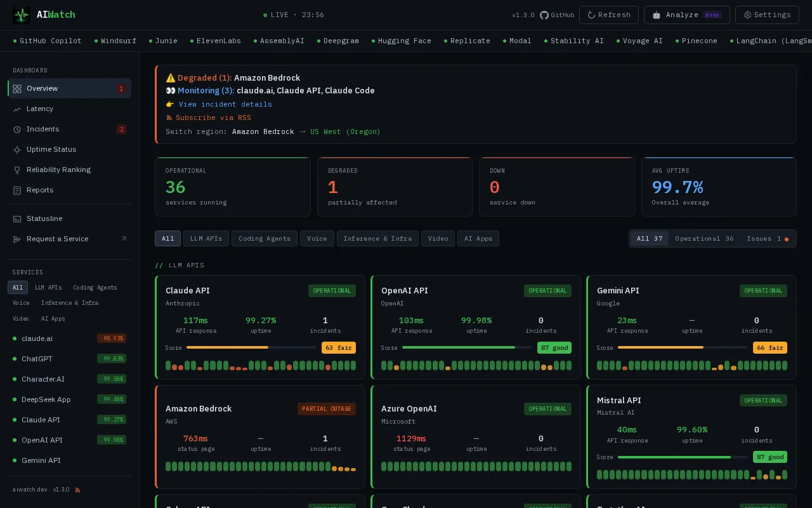This screenshot has height=508, width=812.
Task: Open the GitHub link in header
Action: pyautogui.click(x=557, y=15)
